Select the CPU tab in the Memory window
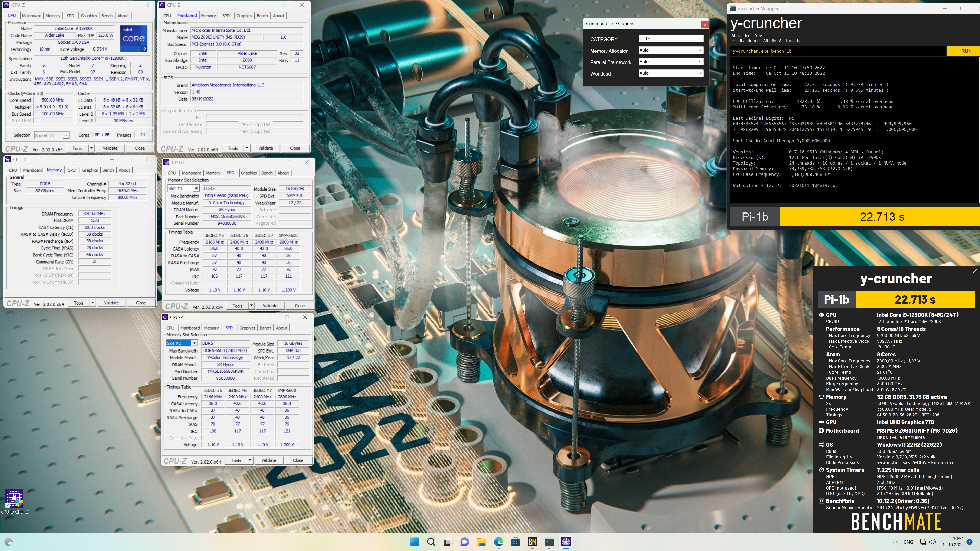980x551 pixels. 13,170
